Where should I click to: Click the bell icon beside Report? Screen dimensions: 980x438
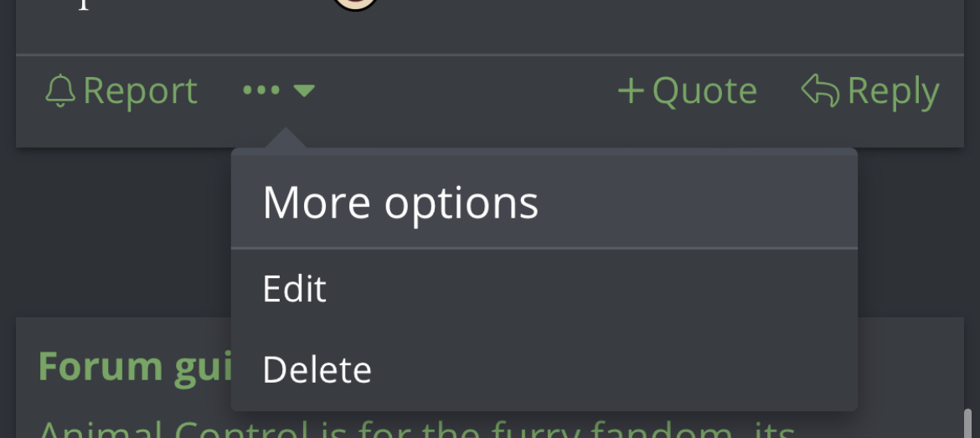click(x=60, y=91)
